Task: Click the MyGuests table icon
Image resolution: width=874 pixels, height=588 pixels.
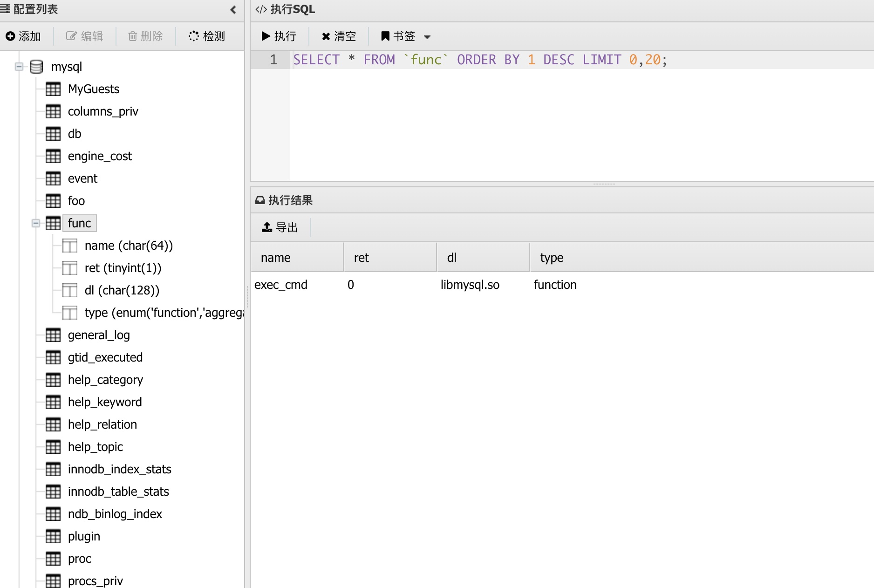Action: 53,89
